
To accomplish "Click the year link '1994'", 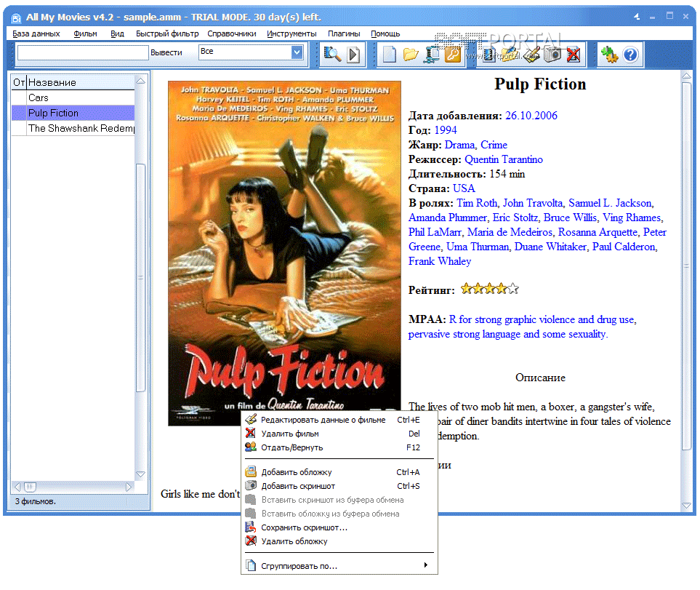I will [x=446, y=130].
